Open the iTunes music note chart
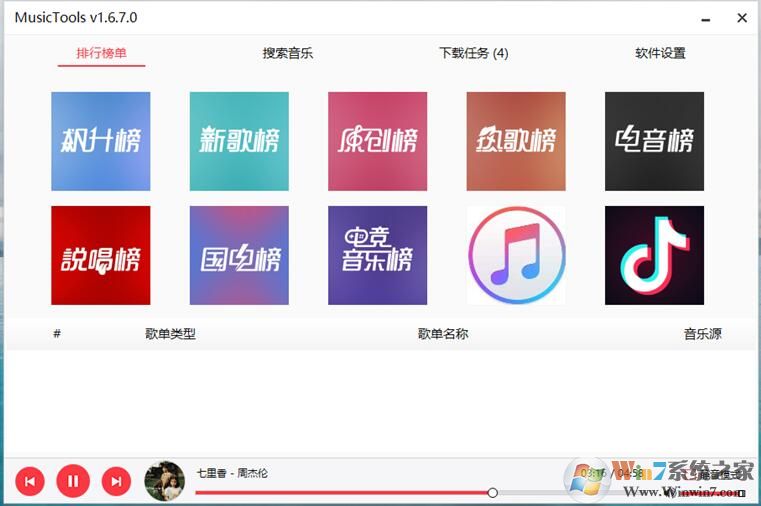Viewport: 761px width, 506px height. pos(516,255)
